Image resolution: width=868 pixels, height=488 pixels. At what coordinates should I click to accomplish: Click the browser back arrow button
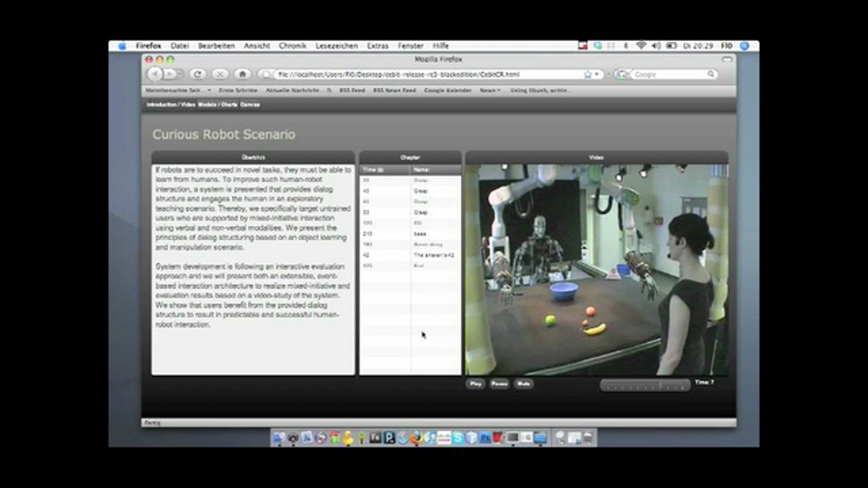[x=155, y=74]
